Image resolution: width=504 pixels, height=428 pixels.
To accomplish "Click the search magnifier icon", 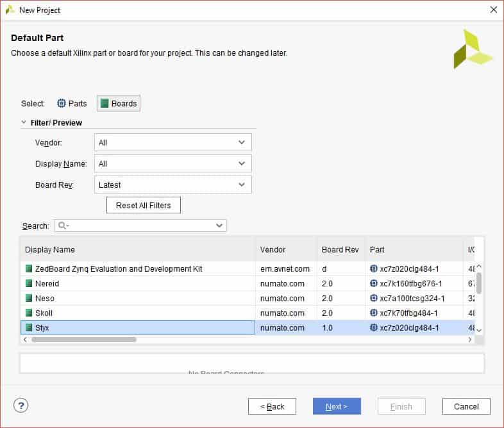I will point(63,226).
